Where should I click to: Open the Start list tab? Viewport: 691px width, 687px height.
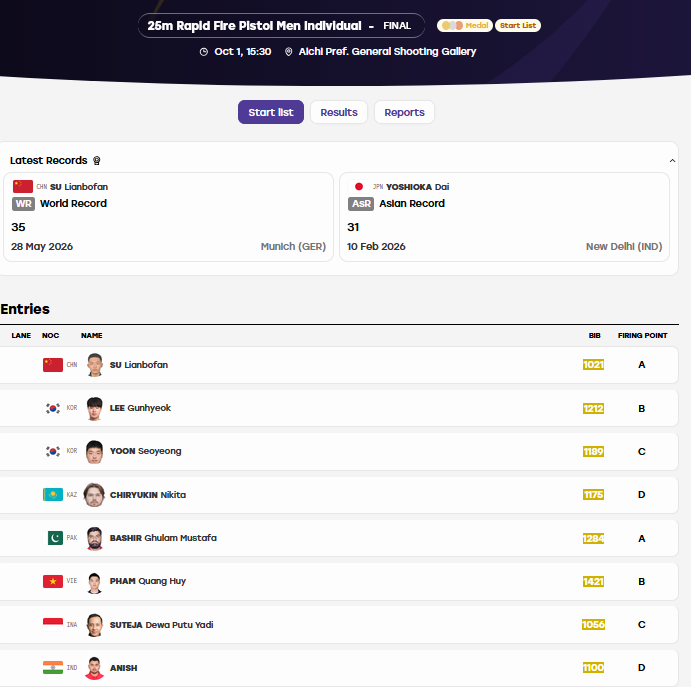[x=271, y=112]
